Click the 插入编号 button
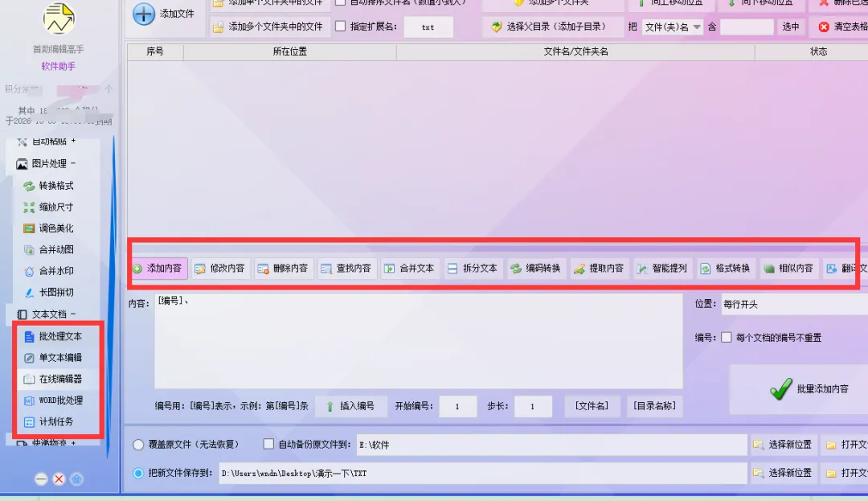 point(350,406)
